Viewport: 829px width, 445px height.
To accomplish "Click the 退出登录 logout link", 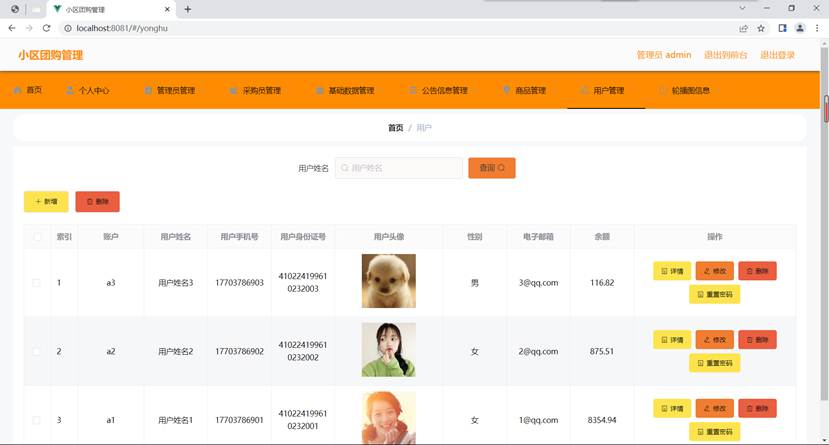I will tap(777, 55).
